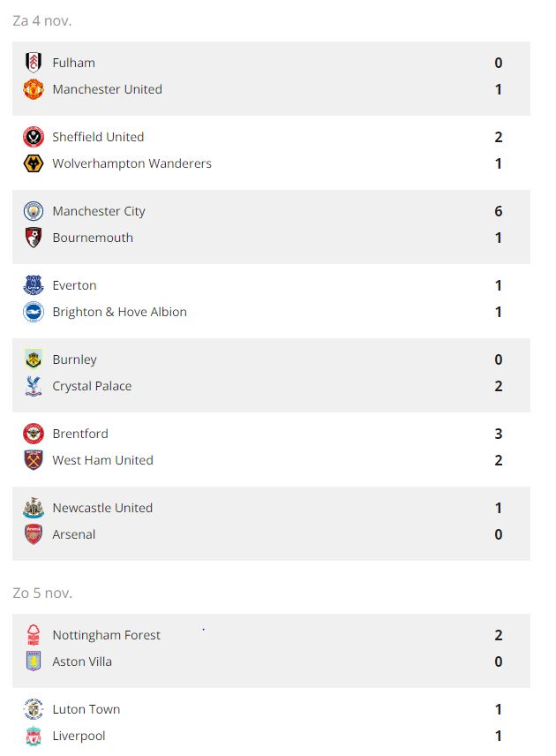
Task: Click the Manchester City crest
Action: click(34, 211)
